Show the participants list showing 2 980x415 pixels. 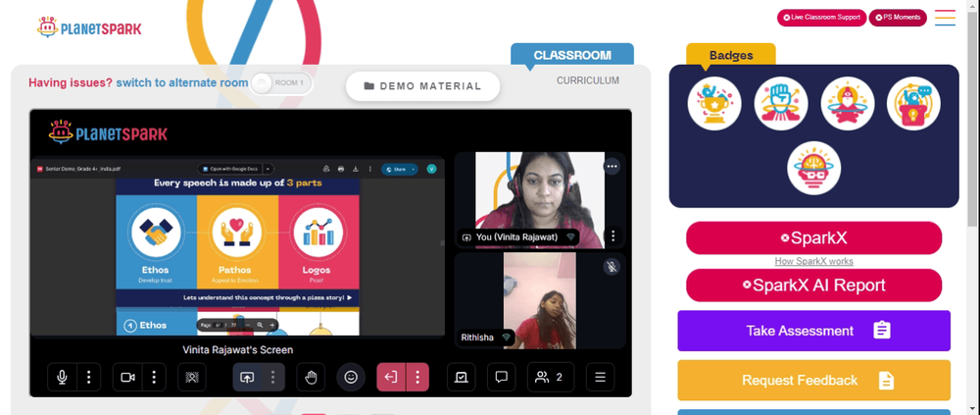[x=551, y=377]
